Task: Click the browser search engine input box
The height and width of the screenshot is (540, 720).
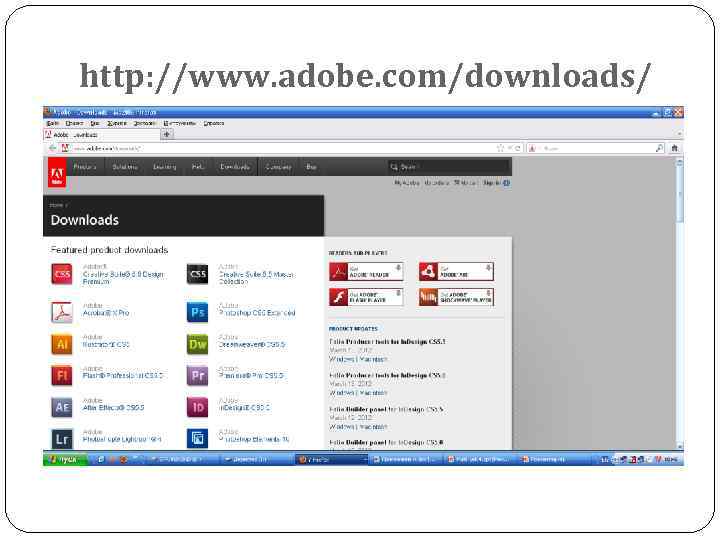Action: [x=597, y=148]
